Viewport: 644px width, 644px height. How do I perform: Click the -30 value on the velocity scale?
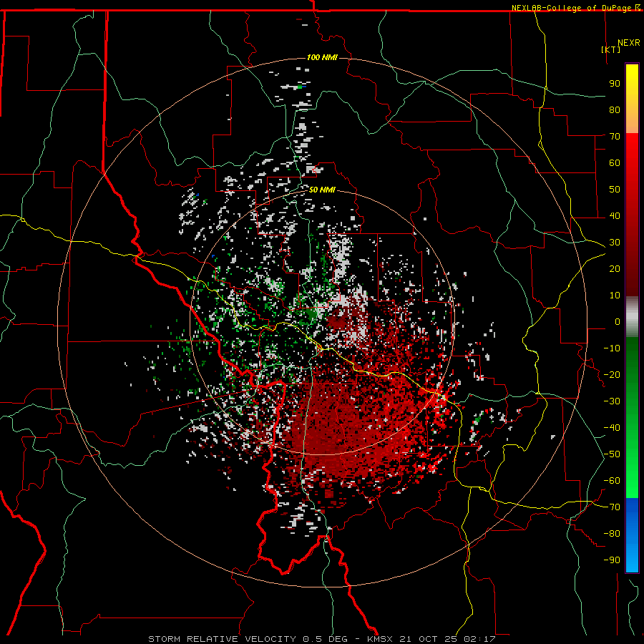pyautogui.click(x=612, y=401)
